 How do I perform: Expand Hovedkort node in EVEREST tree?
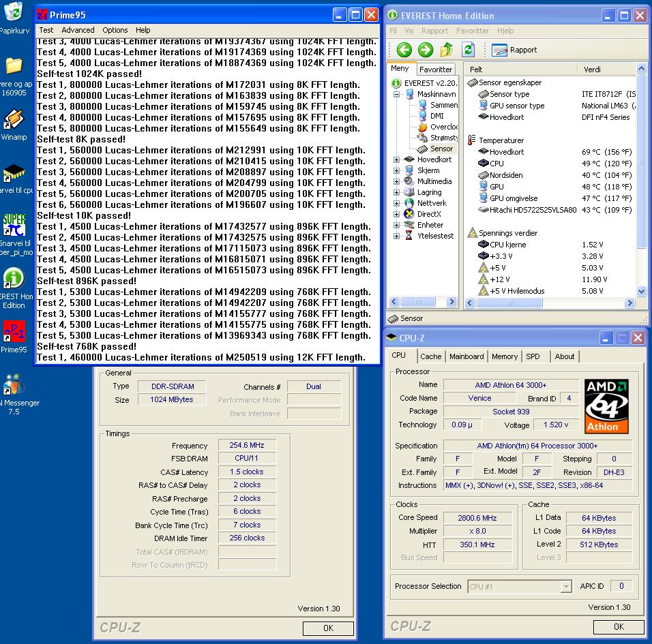pyautogui.click(x=397, y=159)
